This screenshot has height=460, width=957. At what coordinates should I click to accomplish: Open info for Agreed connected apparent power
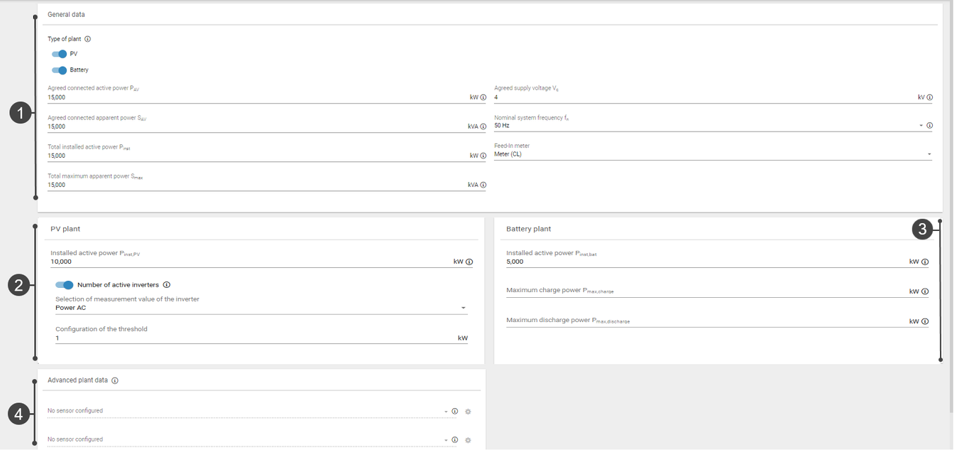pos(483,127)
